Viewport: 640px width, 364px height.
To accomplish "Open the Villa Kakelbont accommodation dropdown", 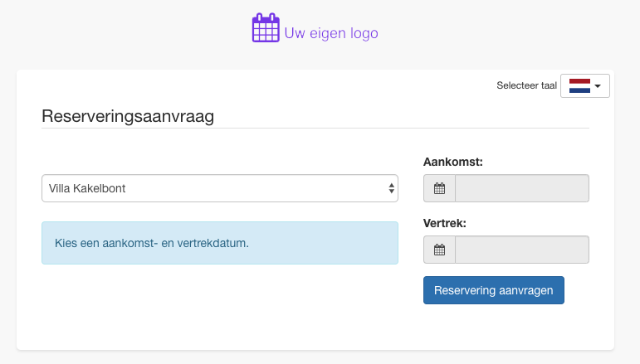I will pos(219,188).
